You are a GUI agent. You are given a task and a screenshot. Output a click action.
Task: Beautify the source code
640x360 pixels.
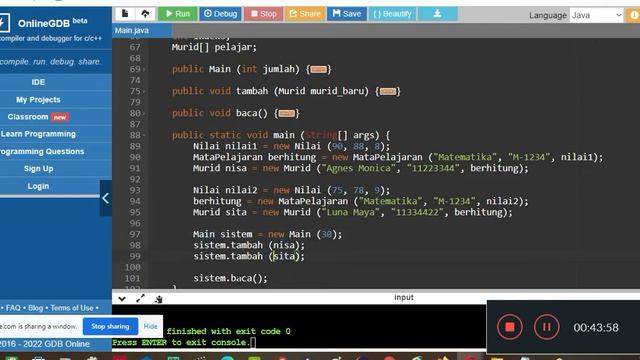tap(392, 14)
